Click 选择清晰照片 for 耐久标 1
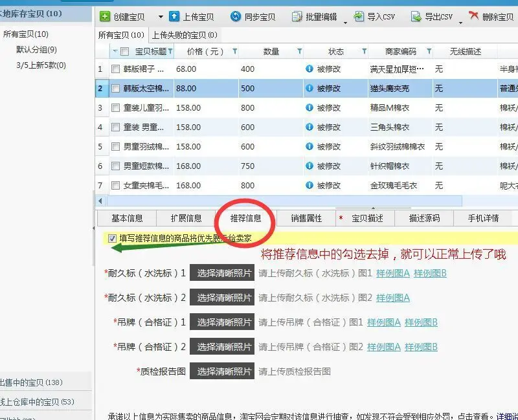Screen dimensions: 518x420 (x=222, y=272)
